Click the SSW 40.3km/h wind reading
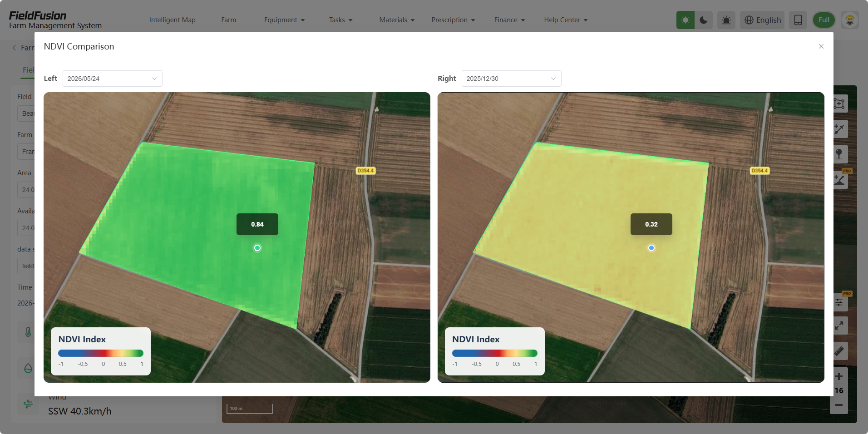Viewport: 868px width, 434px height. [x=80, y=411]
